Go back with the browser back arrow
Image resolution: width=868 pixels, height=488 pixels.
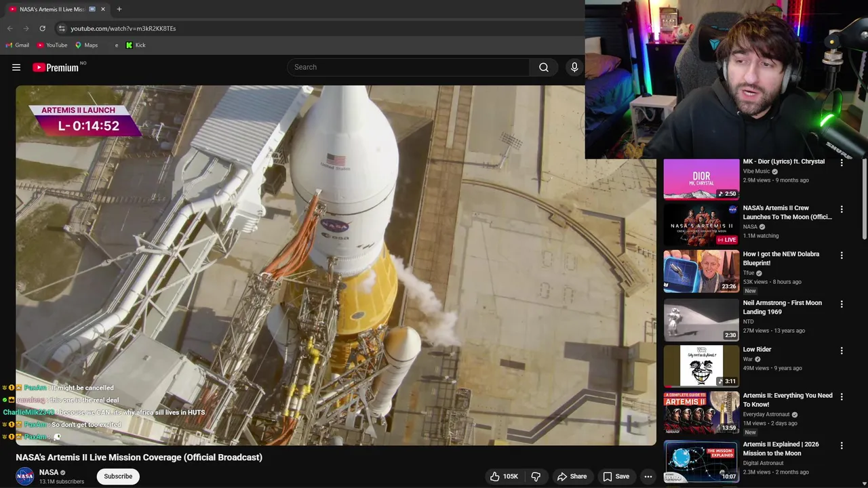click(9, 28)
